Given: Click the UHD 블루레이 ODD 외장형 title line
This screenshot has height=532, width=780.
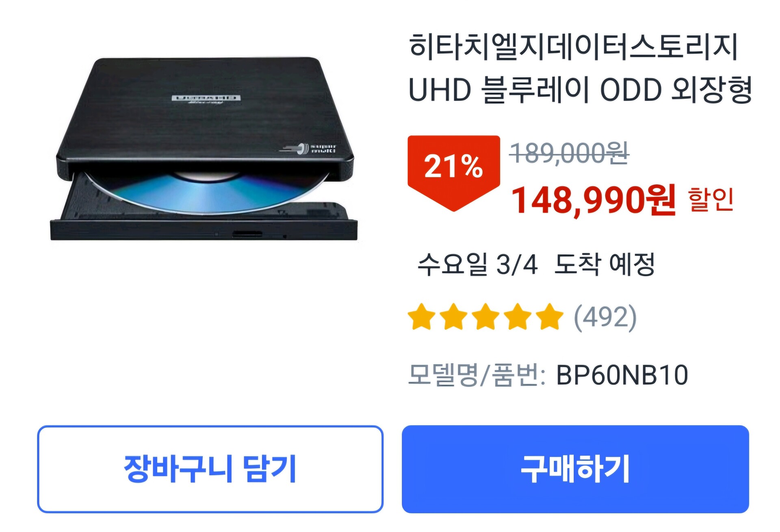Looking at the screenshot, I should [581, 89].
